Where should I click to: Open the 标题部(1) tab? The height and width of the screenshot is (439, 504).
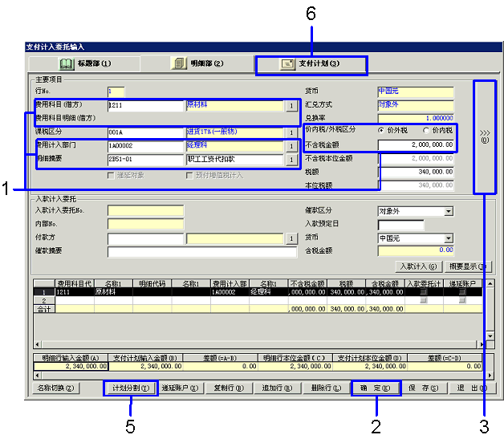point(84,63)
